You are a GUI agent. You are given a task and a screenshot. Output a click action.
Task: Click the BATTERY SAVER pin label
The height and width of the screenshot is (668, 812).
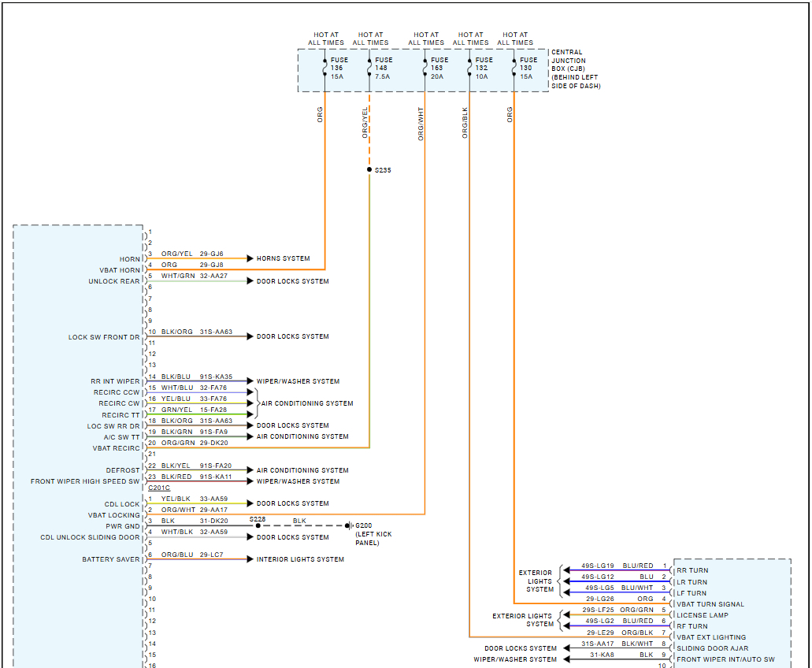tap(111, 559)
